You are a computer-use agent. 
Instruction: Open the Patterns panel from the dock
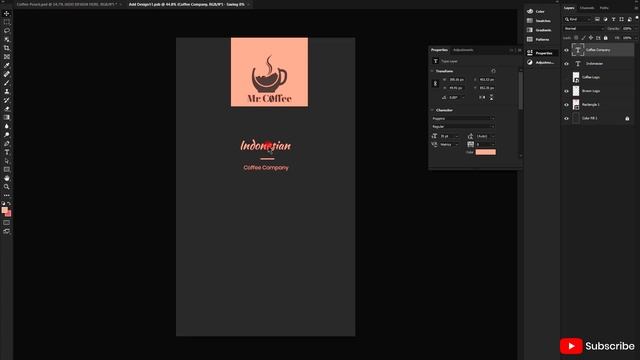tap(539, 40)
